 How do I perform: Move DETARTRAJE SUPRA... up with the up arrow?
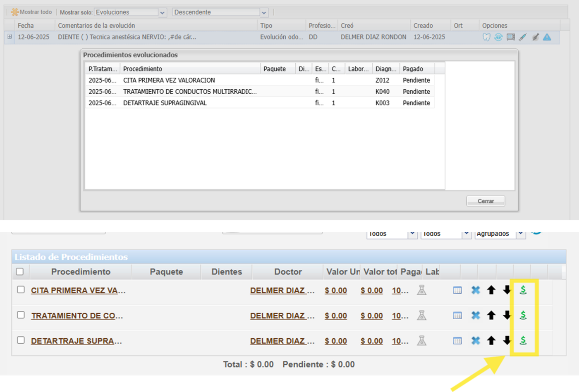coord(491,341)
